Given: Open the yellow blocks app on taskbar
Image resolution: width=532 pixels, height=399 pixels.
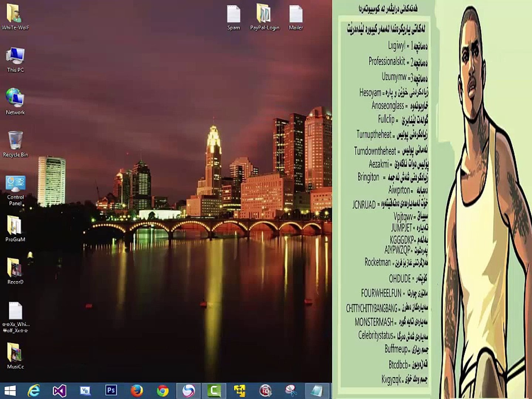Looking at the screenshot, I should 240,391.
